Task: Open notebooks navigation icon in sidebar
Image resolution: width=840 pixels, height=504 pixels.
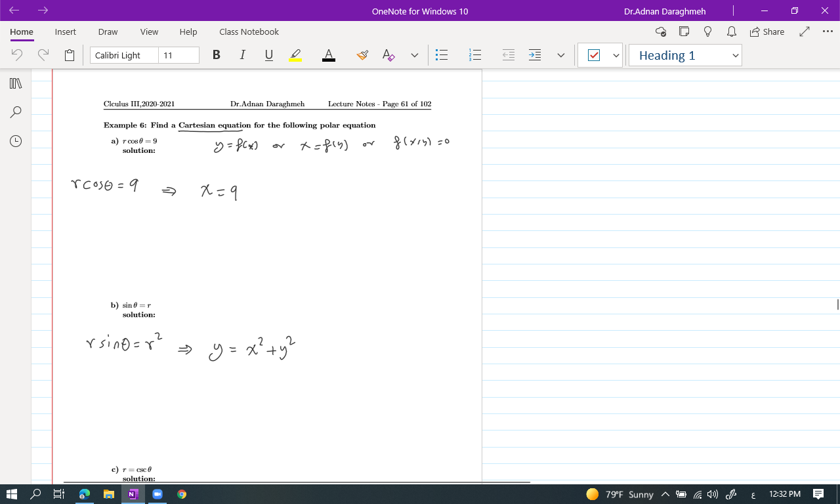Action: point(16,83)
